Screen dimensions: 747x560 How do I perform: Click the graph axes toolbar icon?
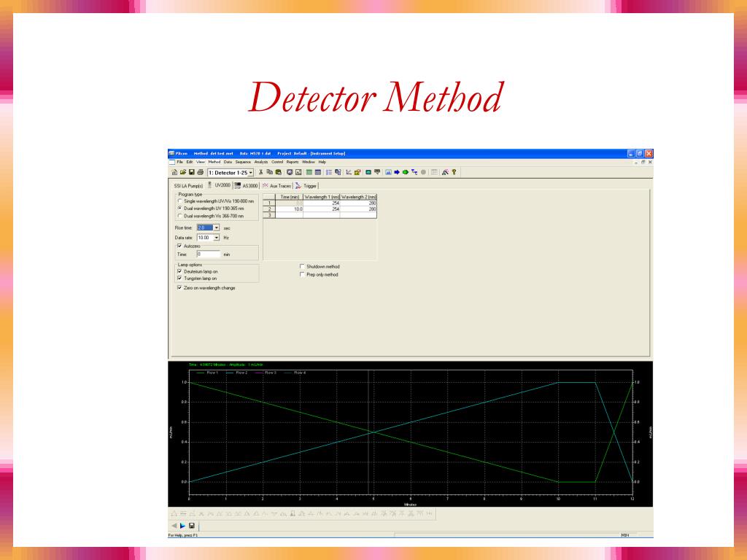[349, 172]
